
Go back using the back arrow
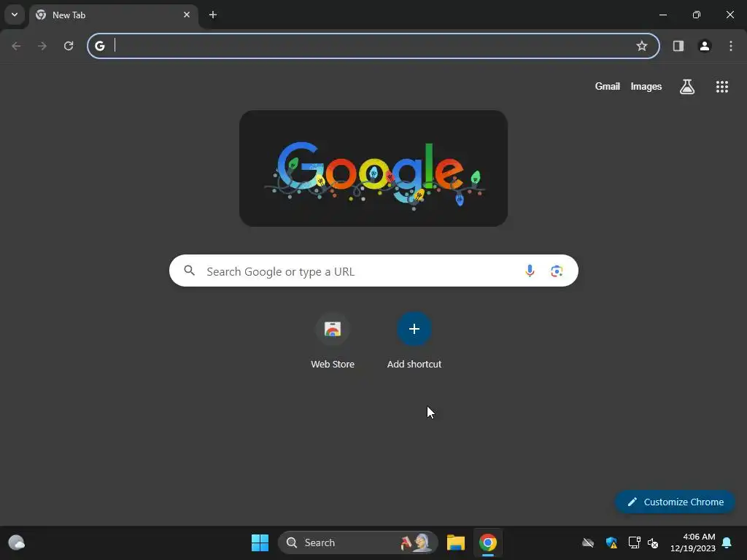pos(16,46)
